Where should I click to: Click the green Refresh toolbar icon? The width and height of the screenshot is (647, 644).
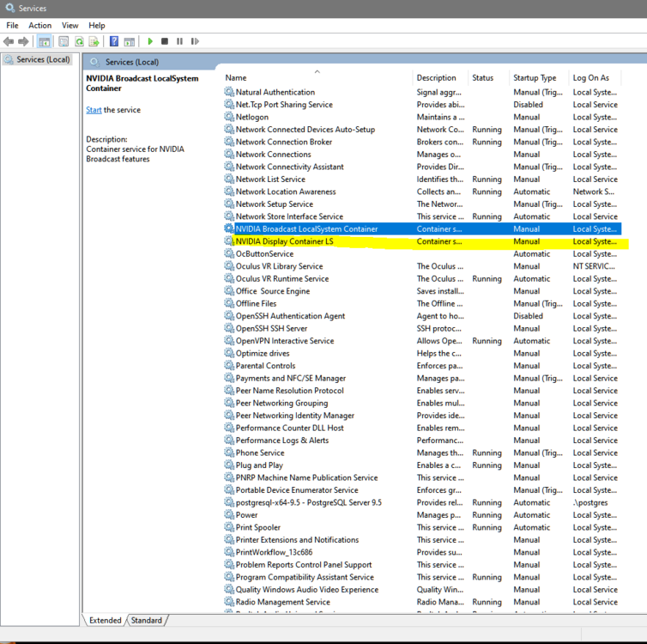click(x=79, y=41)
